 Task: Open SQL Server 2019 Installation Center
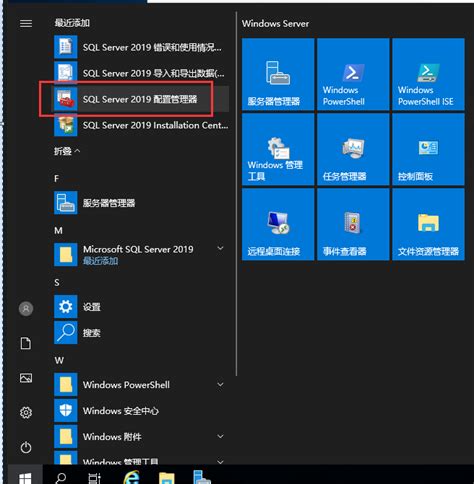tap(141, 125)
